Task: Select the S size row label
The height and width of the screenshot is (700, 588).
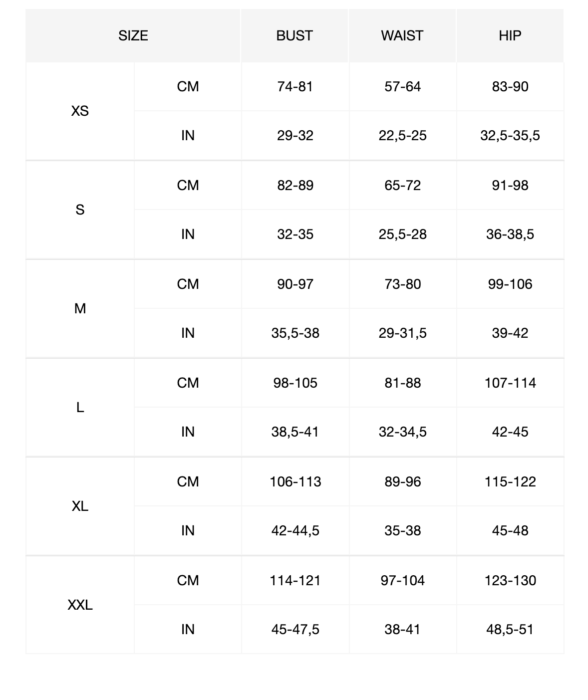Action: (80, 210)
